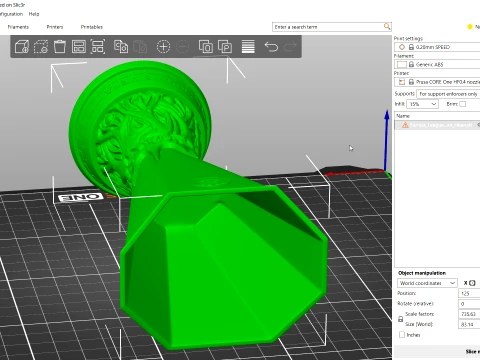Screen dimensions: 480x360
Task: Click the Split to objects icon
Action: 206,47
